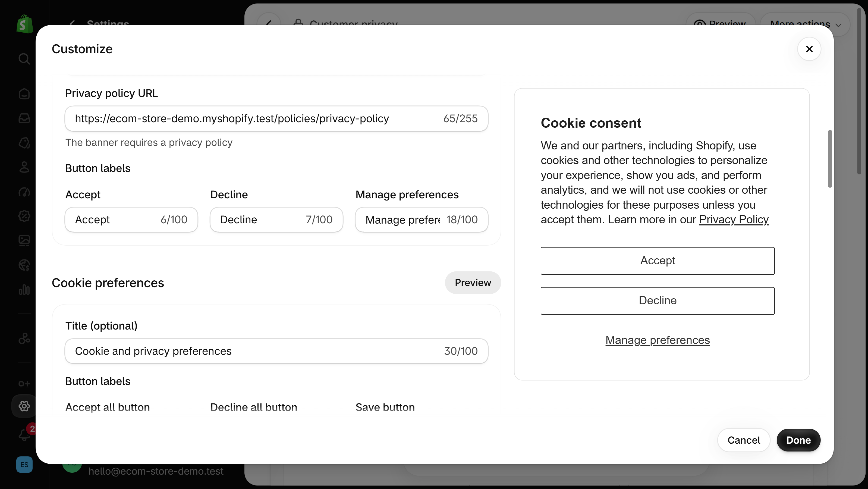Viewport: 868px width, 489px height.
Task: Click the '65/255' character counter
Action: [x=460, y=119]
